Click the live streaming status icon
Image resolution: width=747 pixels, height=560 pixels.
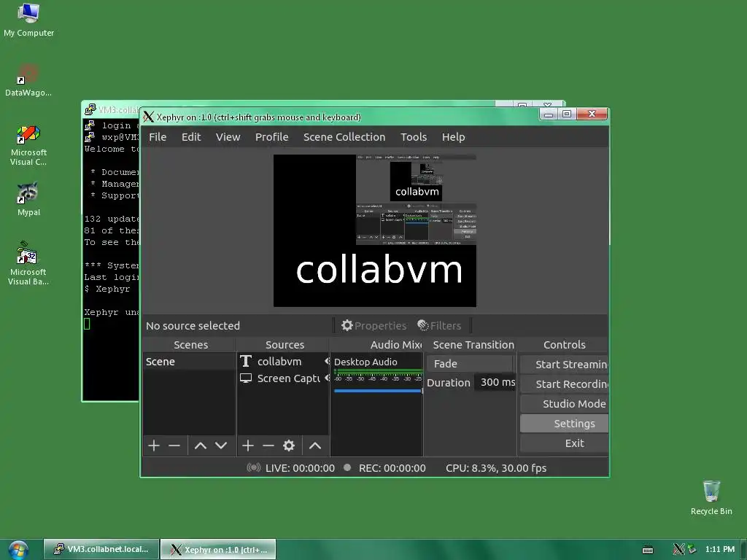(253, 467)
